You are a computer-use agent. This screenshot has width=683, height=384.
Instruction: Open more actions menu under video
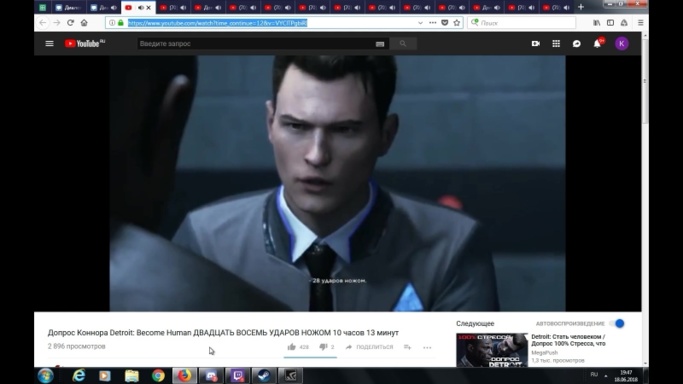coord(427,347)
